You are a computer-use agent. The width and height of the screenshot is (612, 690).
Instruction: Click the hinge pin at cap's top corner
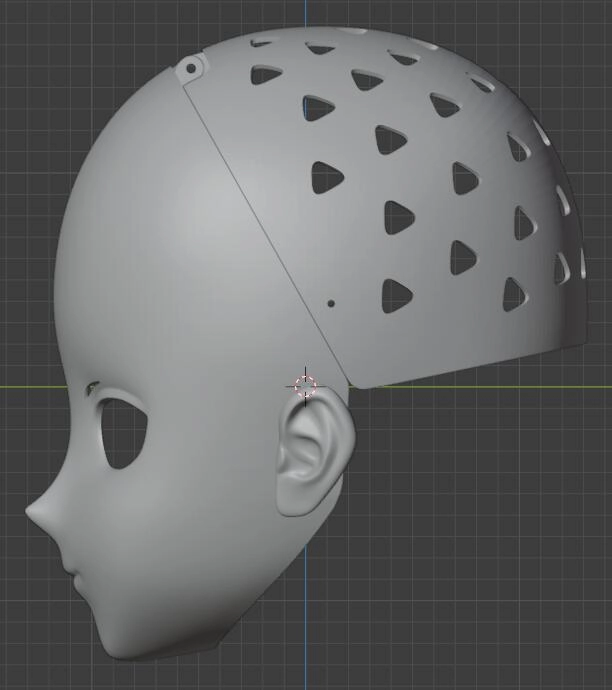coord(191,69)
